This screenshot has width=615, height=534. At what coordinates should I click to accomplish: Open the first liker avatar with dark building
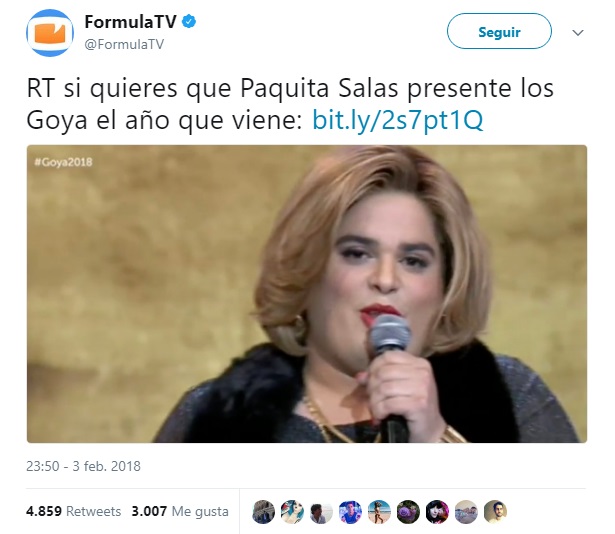tap(263, 512)
